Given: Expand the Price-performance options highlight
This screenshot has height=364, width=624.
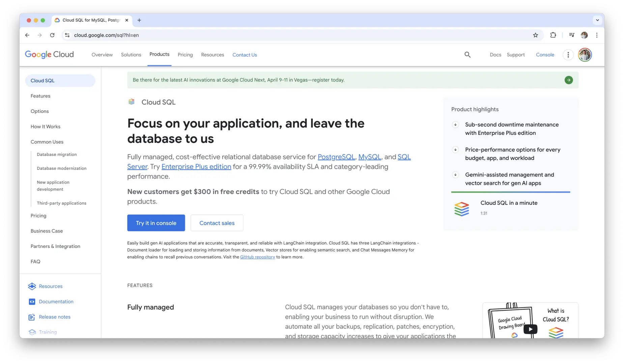Looking at the screenshot, I should click(455, 150).
